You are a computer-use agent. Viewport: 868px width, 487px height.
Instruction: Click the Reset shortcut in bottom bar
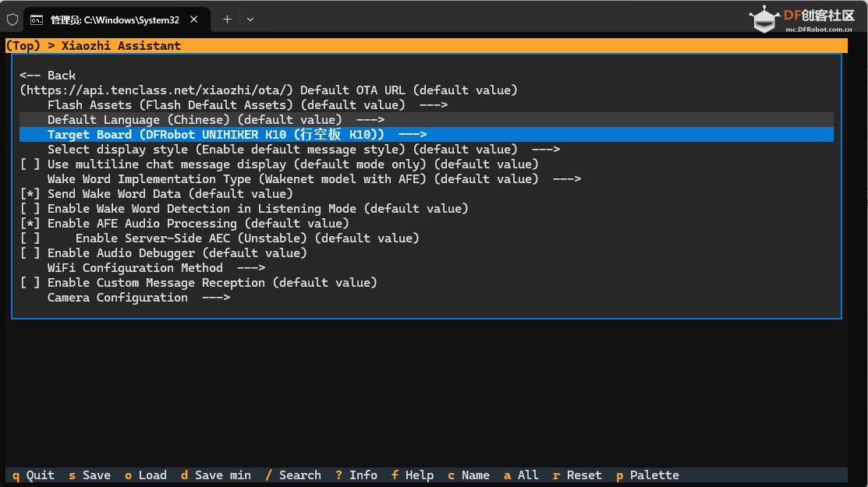[x=577, y=475]
